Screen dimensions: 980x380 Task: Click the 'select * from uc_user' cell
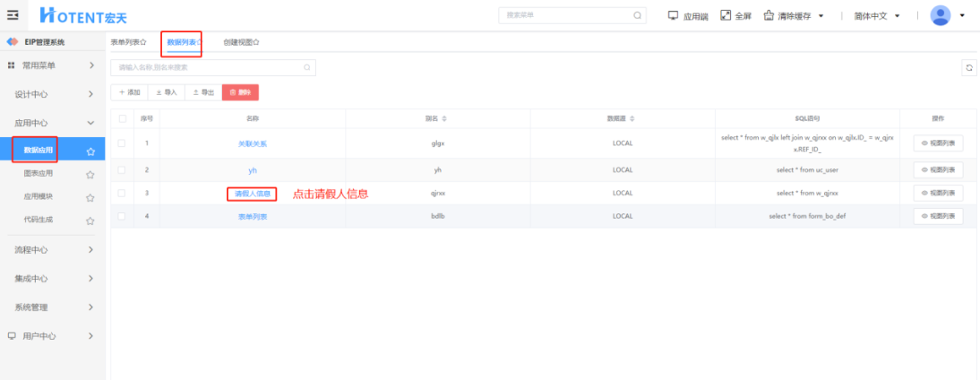pos(807,169)
